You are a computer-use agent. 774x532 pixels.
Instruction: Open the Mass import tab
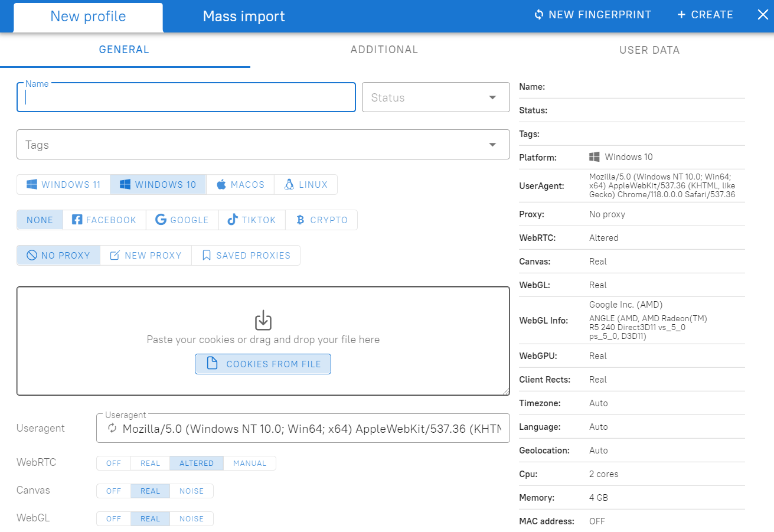[x=243, y=16]
